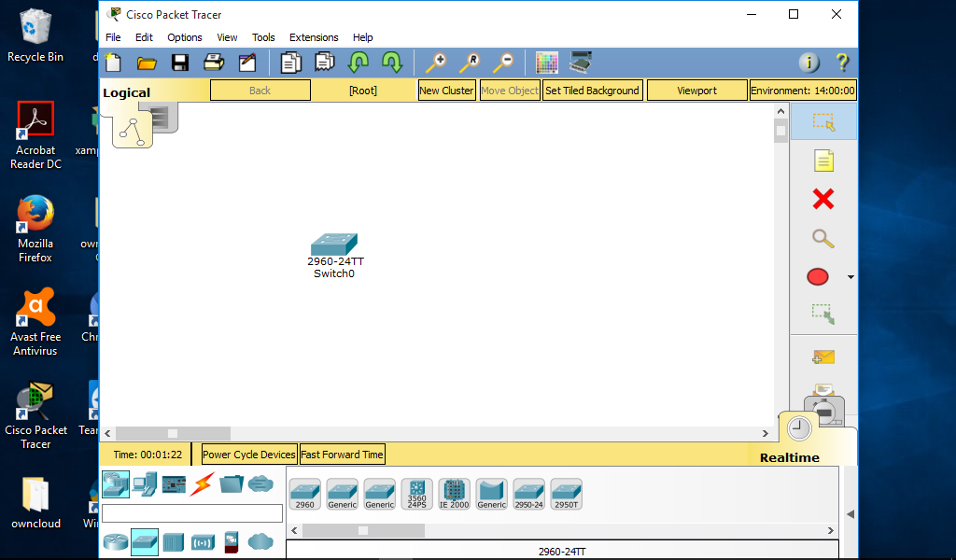Screen dimensions: 956x560
Task: Select the Inspect magnifier tool
Action: pyautogui.click(x=823, y=238)
